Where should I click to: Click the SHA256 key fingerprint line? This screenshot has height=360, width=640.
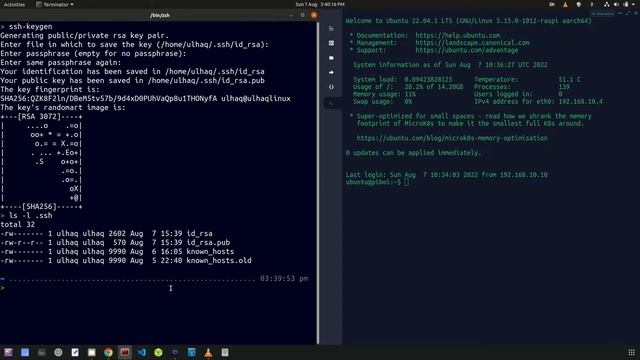(145, 98)
